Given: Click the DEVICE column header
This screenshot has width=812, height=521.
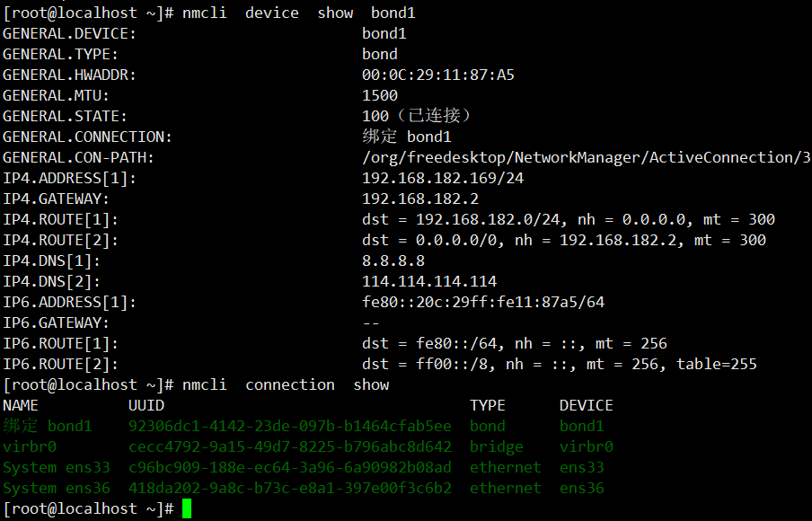Looking at the screenshot, I should [x=587, y=405].
